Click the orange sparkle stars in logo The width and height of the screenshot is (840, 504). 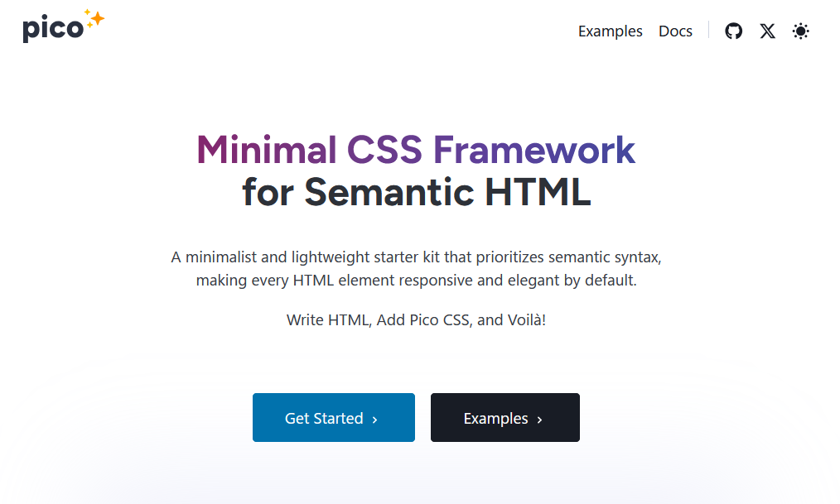point(94,19)
